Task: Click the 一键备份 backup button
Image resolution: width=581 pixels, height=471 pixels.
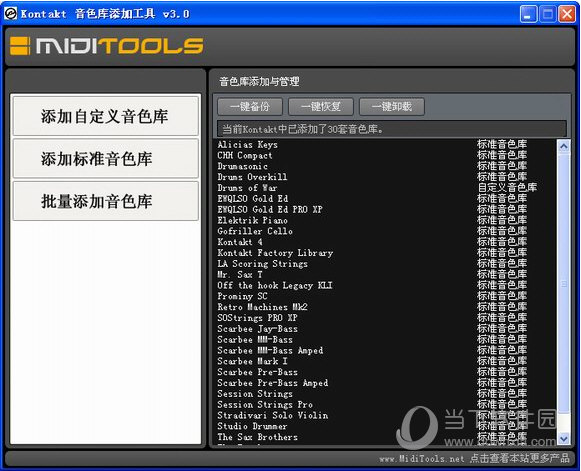Action: coord(250,107)
